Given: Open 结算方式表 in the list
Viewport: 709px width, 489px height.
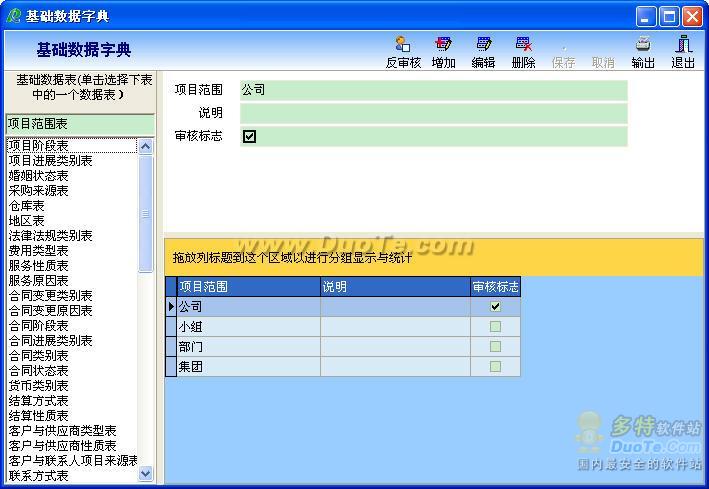Looking at the screenshot, I should (39, 401).
